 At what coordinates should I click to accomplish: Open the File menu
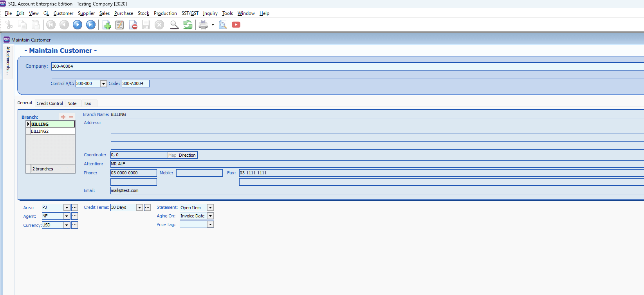(8, 13)
